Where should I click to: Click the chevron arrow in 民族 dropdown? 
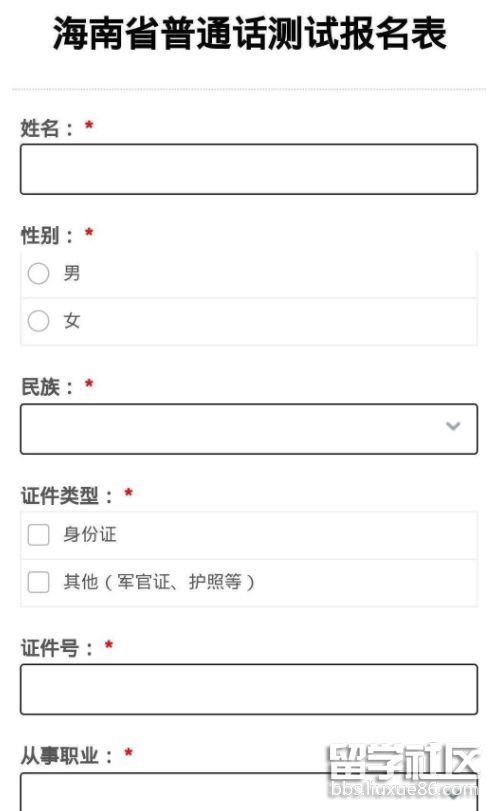[x=453, y=426]
